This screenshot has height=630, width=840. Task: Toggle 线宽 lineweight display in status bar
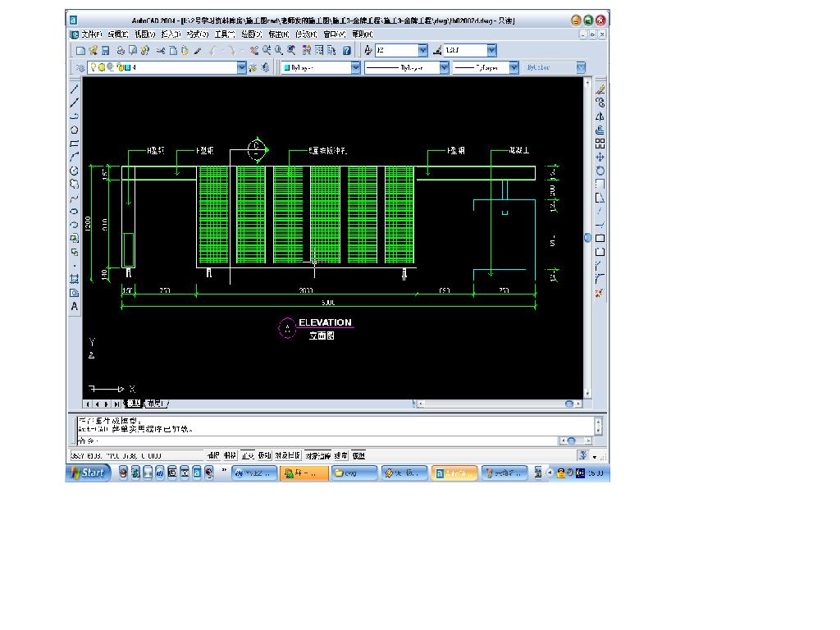(340, 455)
